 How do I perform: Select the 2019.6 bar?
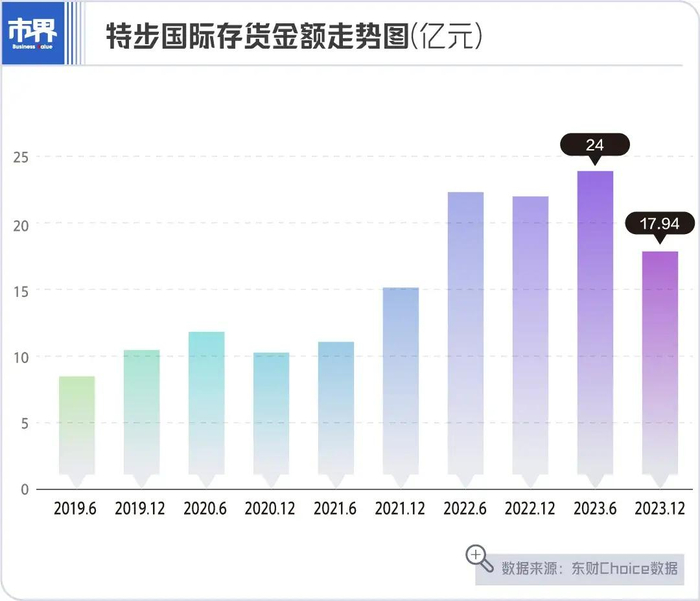click(x=77, y=431)
